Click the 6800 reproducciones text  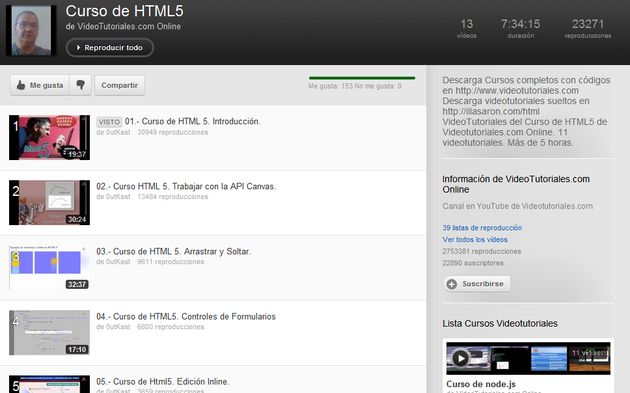coord(170,327)
